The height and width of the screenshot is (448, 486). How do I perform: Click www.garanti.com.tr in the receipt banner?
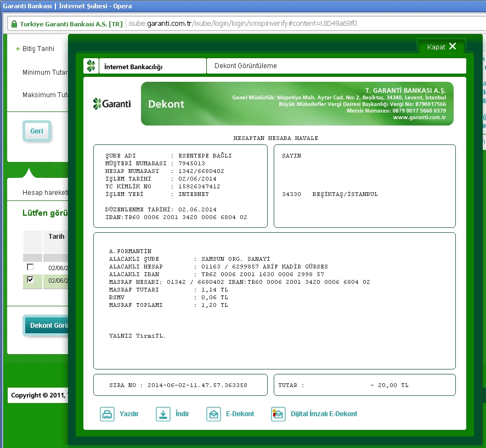(420, 117)
